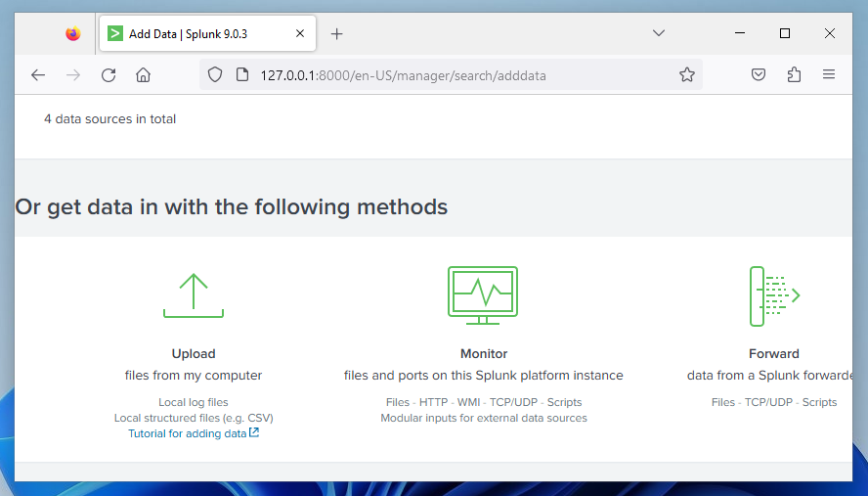Select the Add Data | Splunk 9.0.3 tab
Screen dimensions: 868x496
click(207, 34)
